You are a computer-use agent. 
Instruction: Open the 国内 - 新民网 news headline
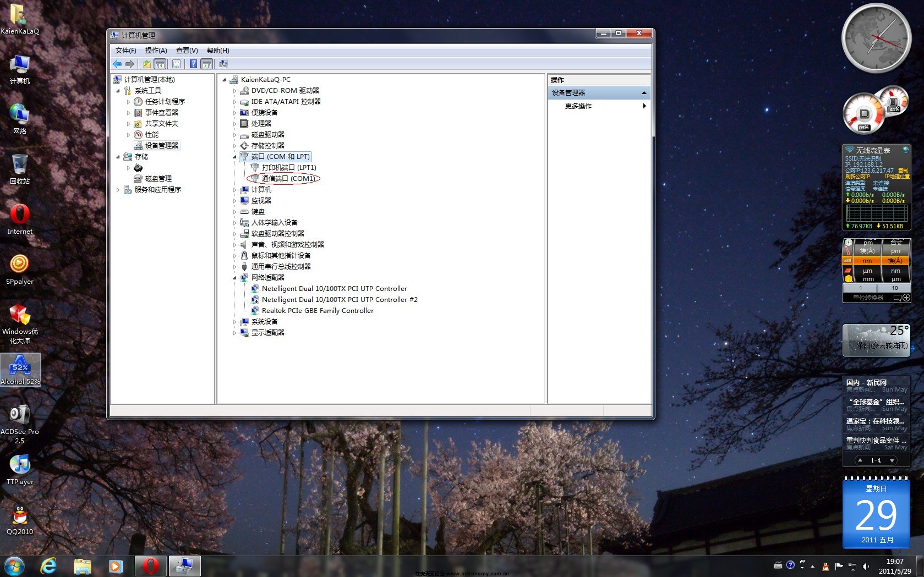click(866, 382)
